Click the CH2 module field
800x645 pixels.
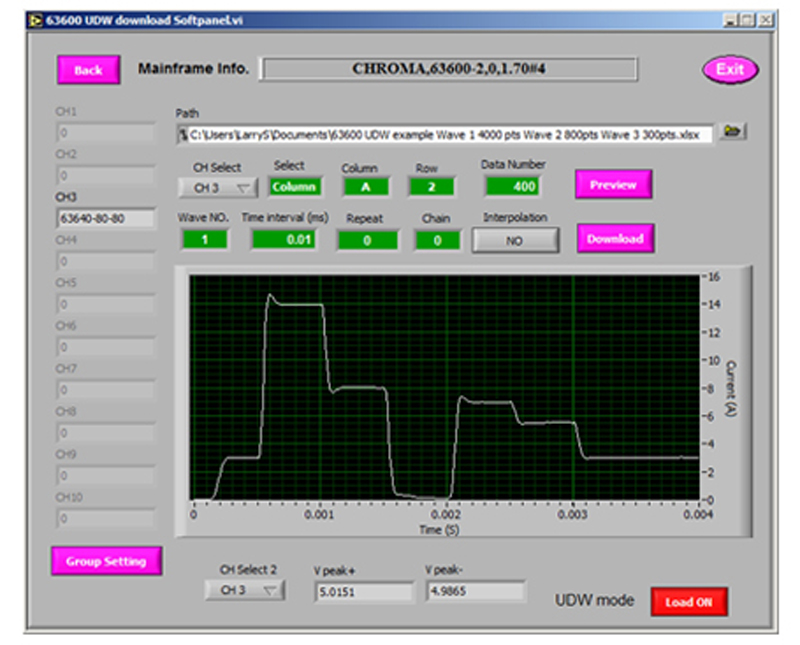(105, 176)
